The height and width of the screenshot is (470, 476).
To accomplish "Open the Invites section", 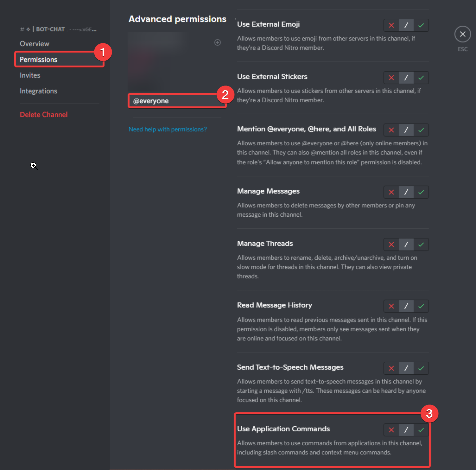I will pos(30,75).
